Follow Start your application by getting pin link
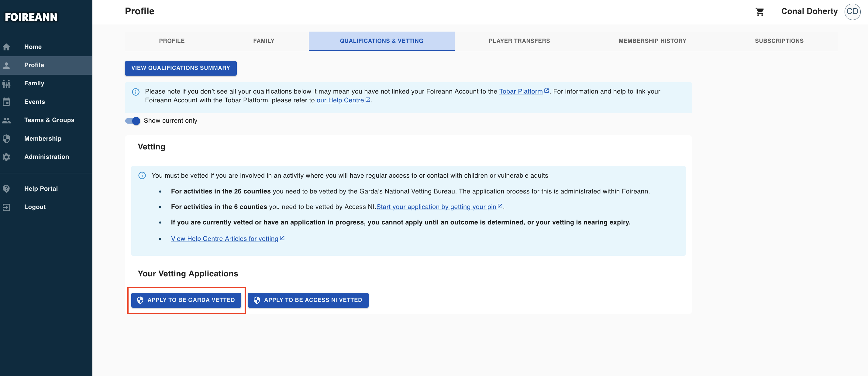The height and width of the screenshot is (376, 868). (436, 207)
